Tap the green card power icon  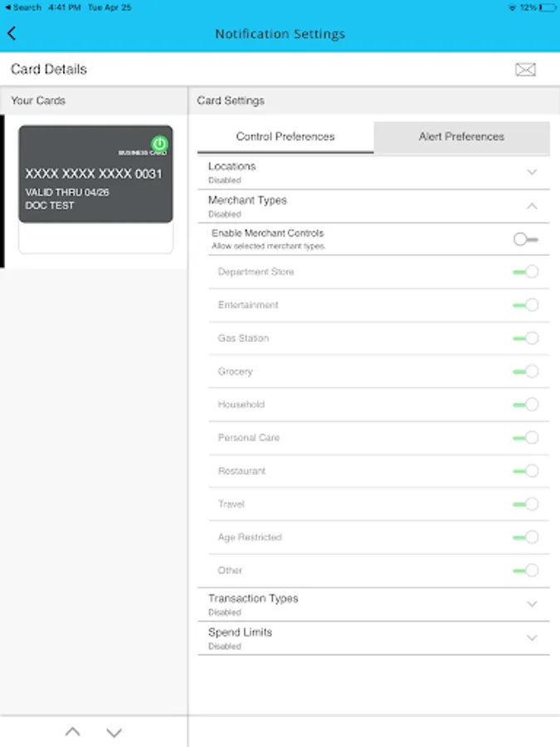(x=159, y=144)
